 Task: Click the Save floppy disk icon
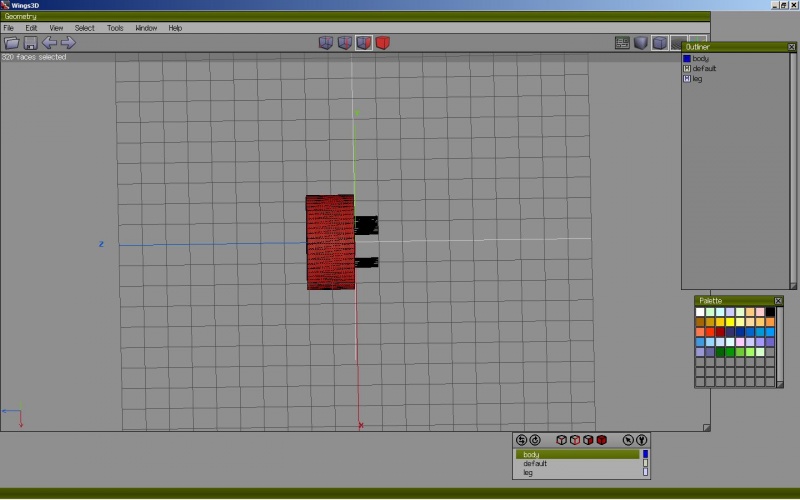[x=30, y=43]
